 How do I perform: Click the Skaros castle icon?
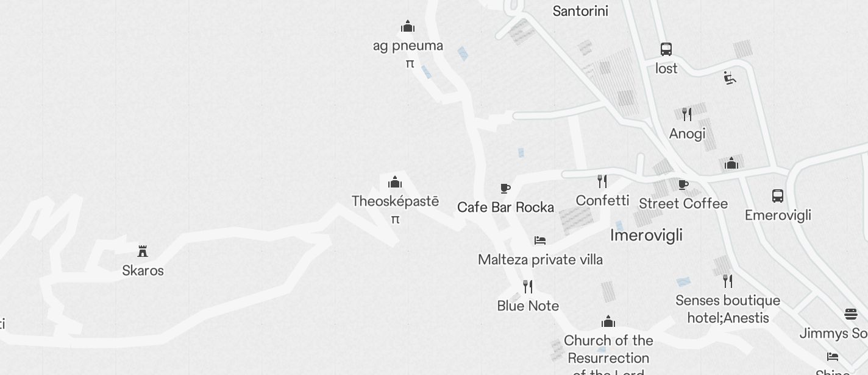click(143, 251)
